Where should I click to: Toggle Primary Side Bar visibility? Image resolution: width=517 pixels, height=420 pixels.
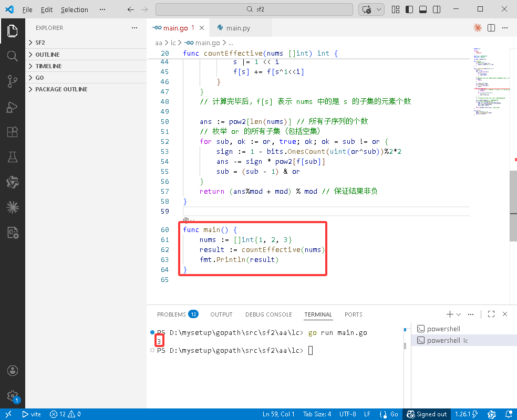(409, 9)
